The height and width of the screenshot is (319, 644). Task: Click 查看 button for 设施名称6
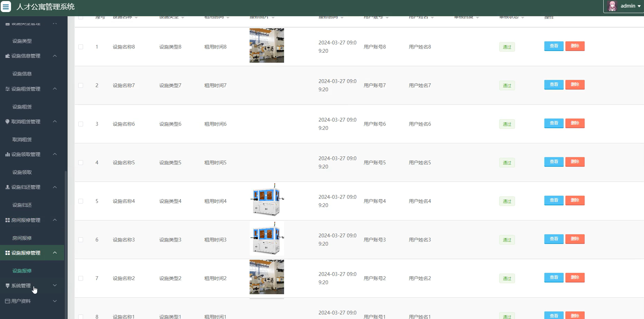coord(554,123)
